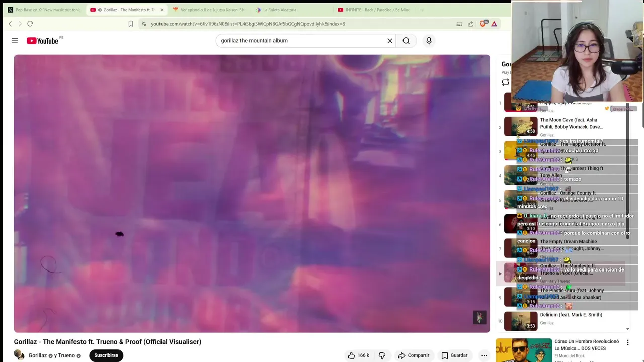
Task: Click the video title Gorillaz - The Manifesto text
Action: tap(107, 342)
